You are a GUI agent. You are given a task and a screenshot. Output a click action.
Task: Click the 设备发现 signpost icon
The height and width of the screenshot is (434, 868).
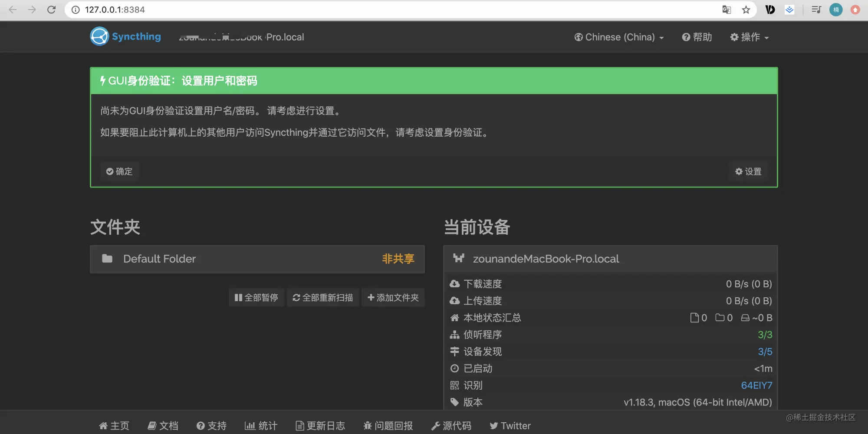[x=454, y=352]
